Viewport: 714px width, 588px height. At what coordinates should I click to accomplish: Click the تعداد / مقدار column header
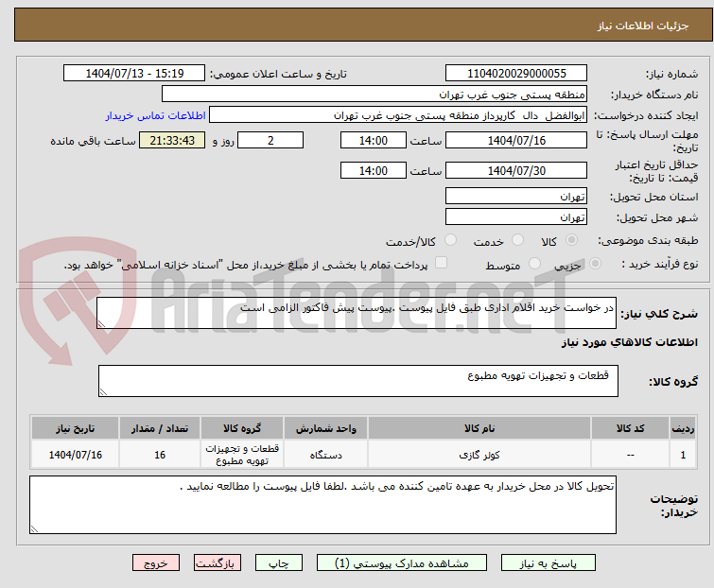pyautogui.click(x=160, y=428)
